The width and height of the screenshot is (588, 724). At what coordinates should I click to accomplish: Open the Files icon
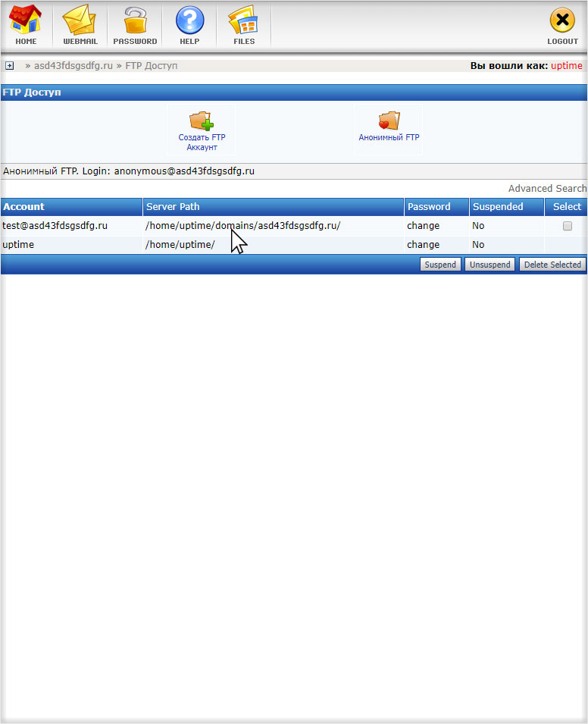(243, 20)
